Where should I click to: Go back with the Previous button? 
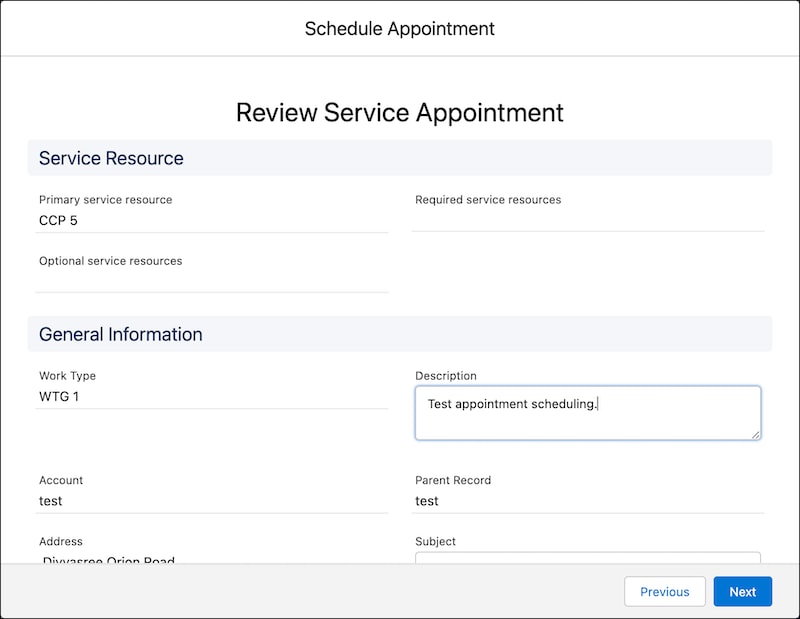coord(664,591)
